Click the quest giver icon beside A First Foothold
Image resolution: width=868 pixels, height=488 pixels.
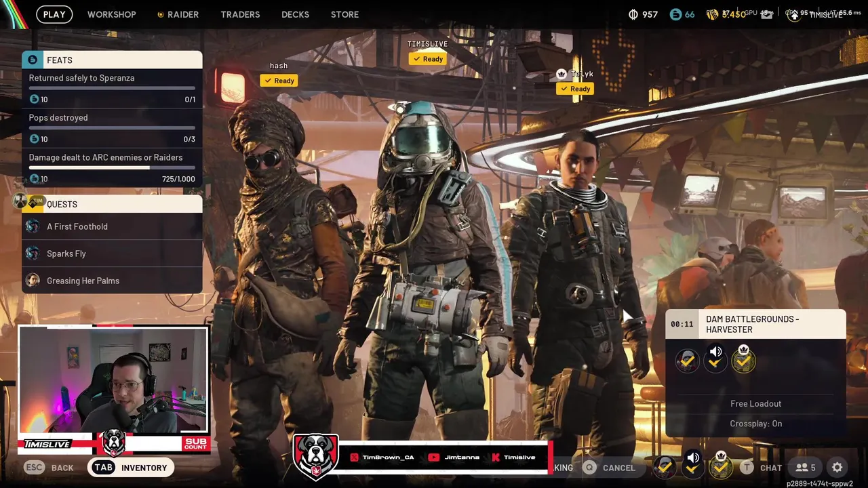[x=32, y=226]
